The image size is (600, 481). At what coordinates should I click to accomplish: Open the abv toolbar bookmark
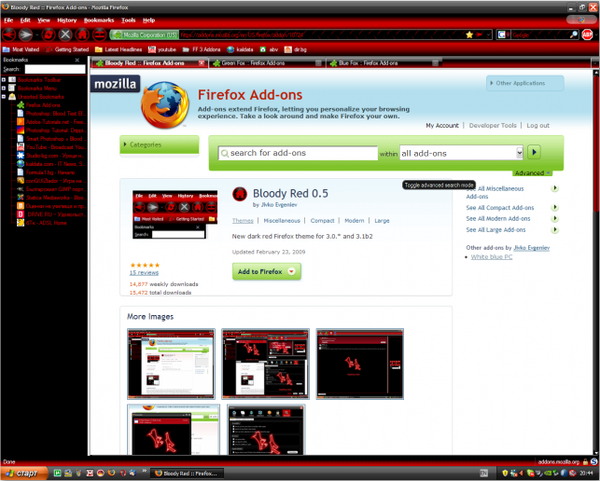[269, 49]
